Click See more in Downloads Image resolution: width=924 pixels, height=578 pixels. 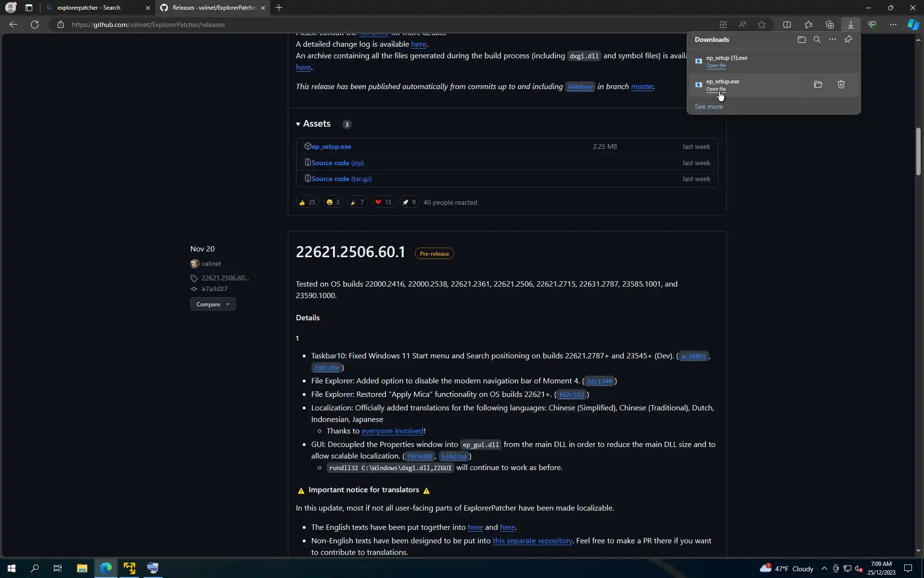click(708, 106)
